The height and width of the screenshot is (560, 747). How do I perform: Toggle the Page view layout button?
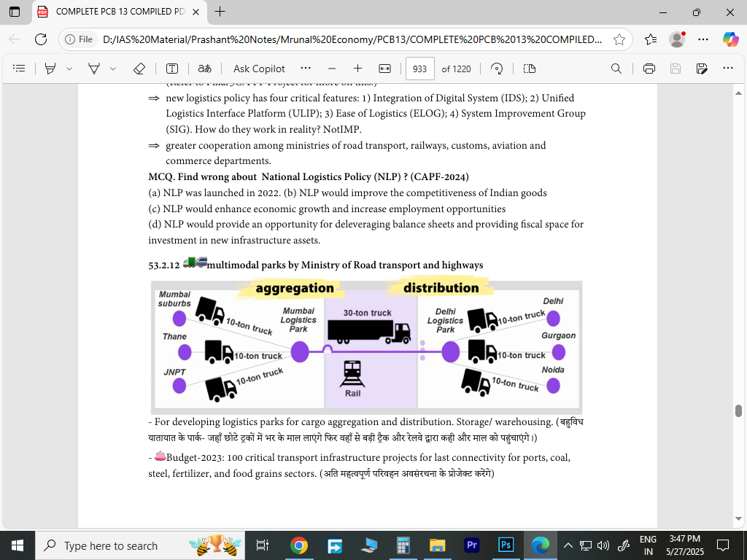point(530,69)
